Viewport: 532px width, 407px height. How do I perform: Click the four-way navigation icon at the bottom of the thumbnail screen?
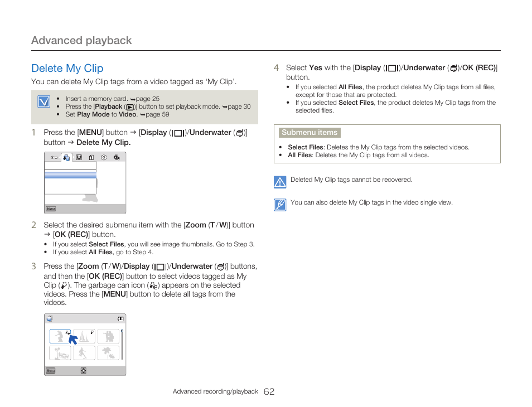84,371
